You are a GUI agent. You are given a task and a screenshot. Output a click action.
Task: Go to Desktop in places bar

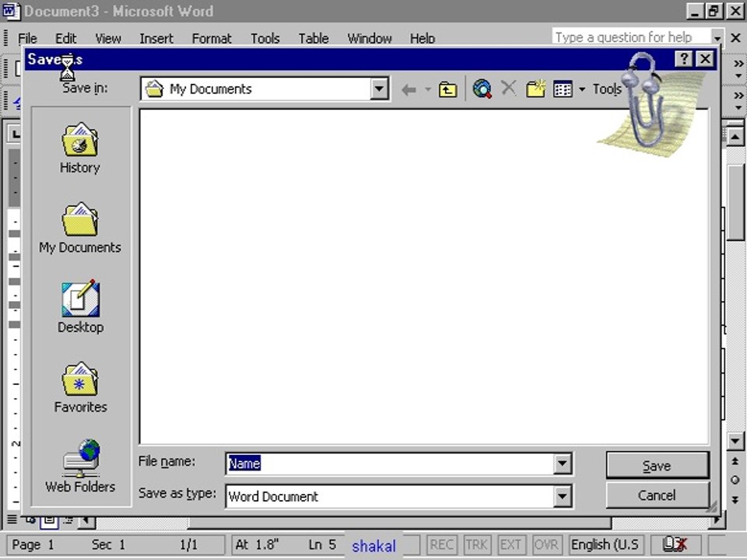[80, 307]
